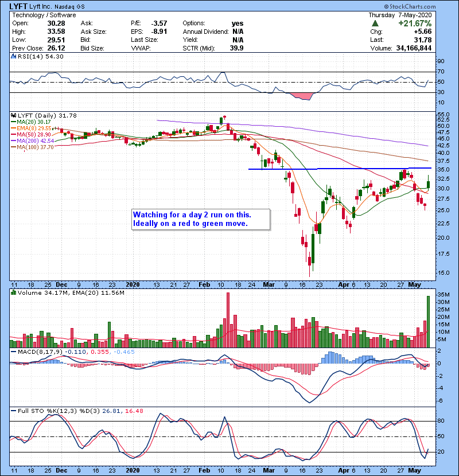Click the Volume value 34,166,844

[414, 48]
